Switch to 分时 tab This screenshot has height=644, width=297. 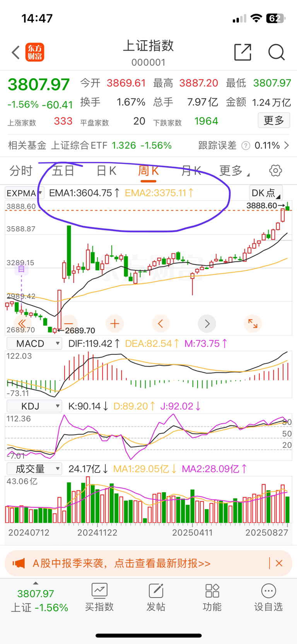21,170
